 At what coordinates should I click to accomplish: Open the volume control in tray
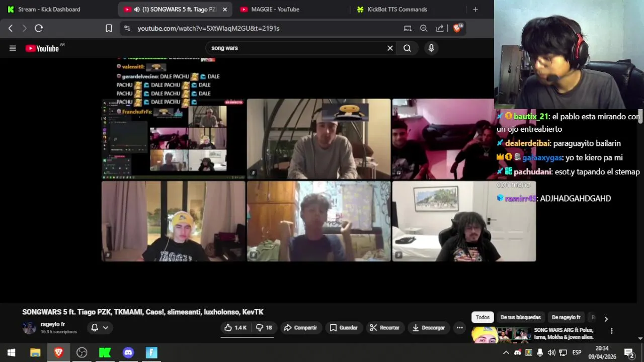pos(551,352)
